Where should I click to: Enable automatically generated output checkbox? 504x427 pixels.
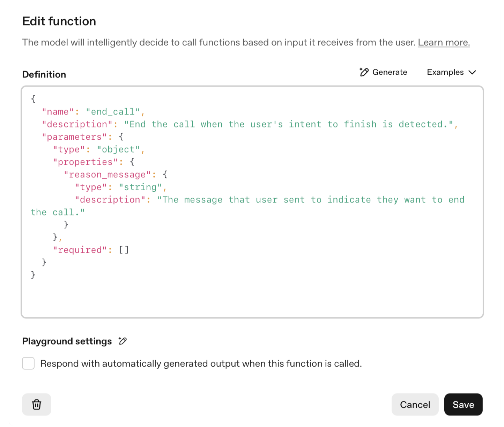pyautogui.click(x=28, y=363)
